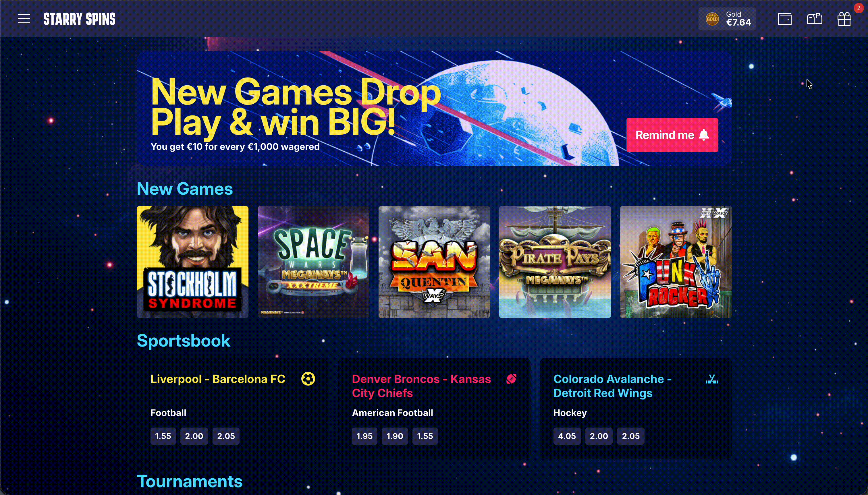868x495 pixels.
Task: Launch San Quentin xWays game
Action: (x=434, y=262)
